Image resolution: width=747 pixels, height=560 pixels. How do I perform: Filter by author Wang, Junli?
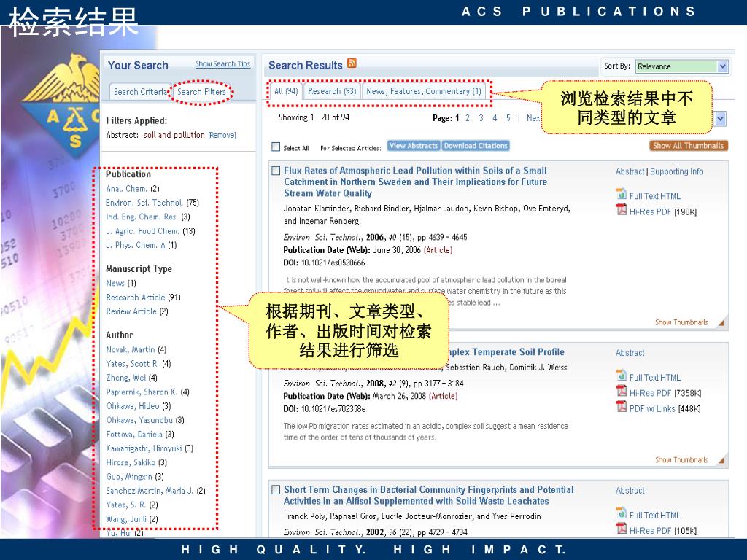tap(125, 519)
